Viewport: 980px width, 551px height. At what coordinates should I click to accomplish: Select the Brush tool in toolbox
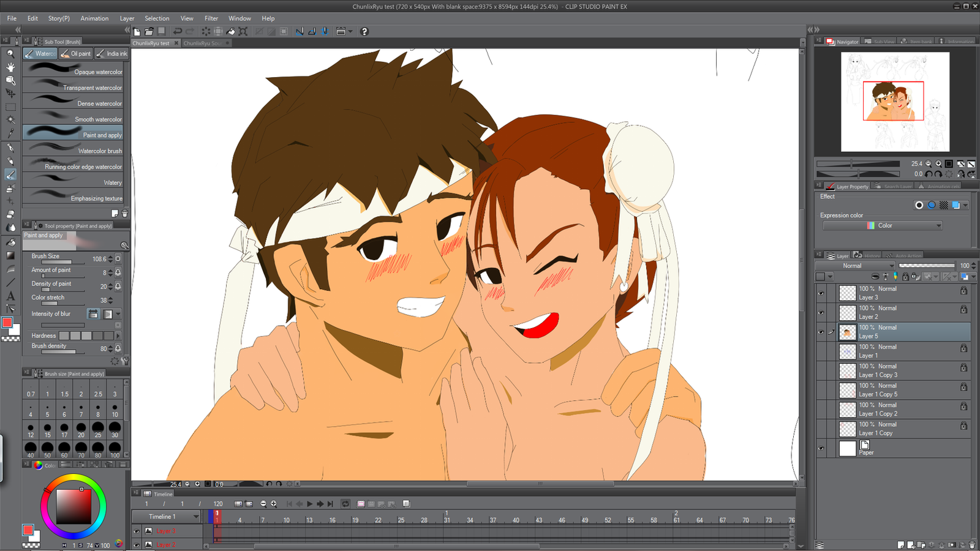point(10,175)
